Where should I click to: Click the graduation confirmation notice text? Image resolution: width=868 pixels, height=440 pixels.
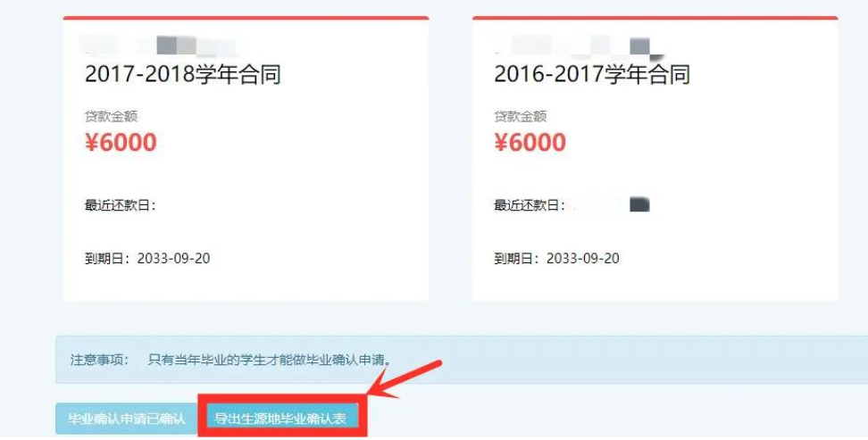[x=271, y=360]
